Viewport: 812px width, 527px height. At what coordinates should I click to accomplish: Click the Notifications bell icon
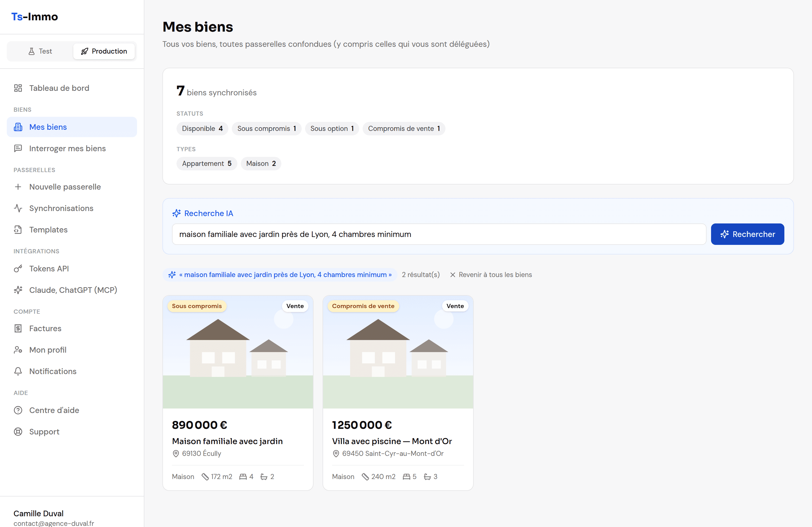pyautogui.click(x=18, y=371)
